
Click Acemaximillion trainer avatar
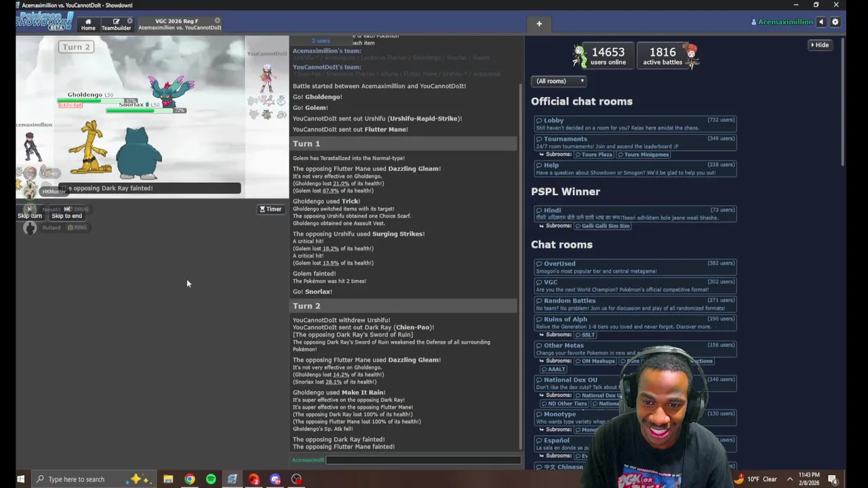(x=31, y=147)
